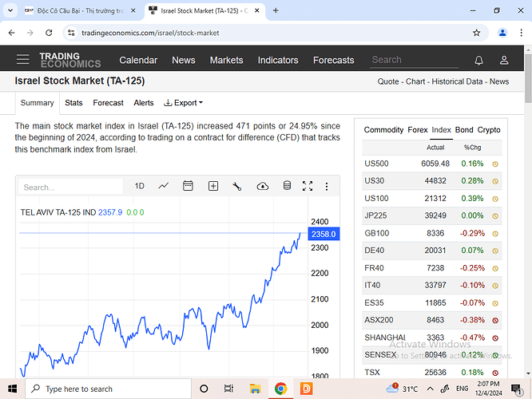Open the chart data database icon
This screenshot has height=399, width=532.
(x=287, y=185)
